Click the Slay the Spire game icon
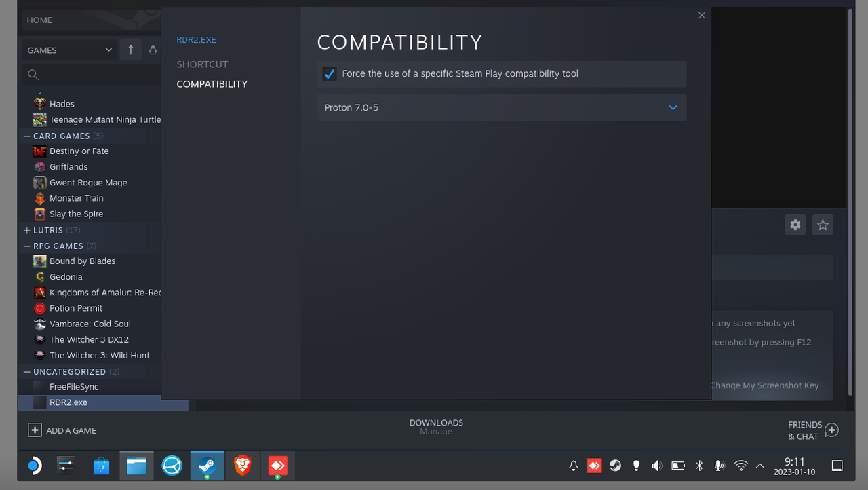This screenshot has width=868, height=490. [x=40, y=214]
